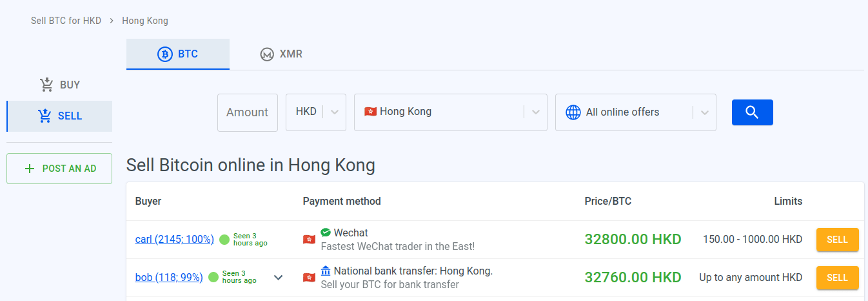Click Hong Kong flag in country dropdown
868x301 pixels.
pyautogui.click(x=370, y=112)
